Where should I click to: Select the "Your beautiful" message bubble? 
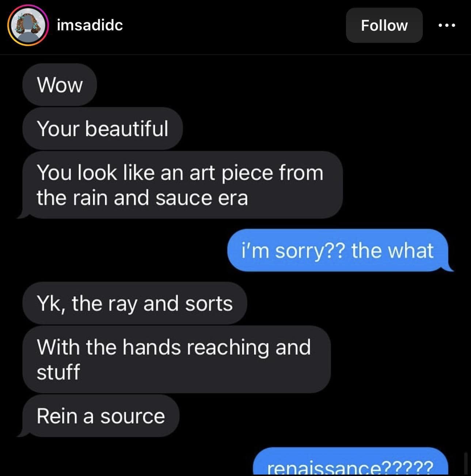pyautogui.click(x=102, y=129)
